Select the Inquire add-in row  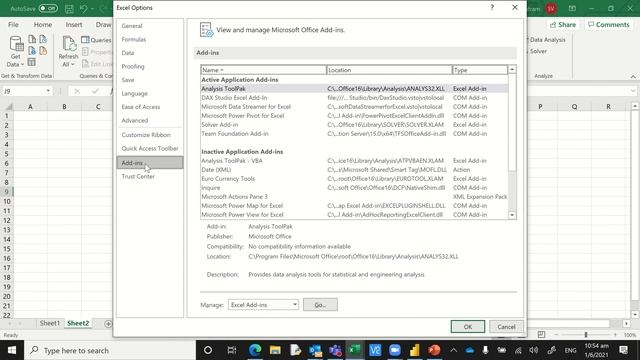pyautogui.click(x=354, y=187)
